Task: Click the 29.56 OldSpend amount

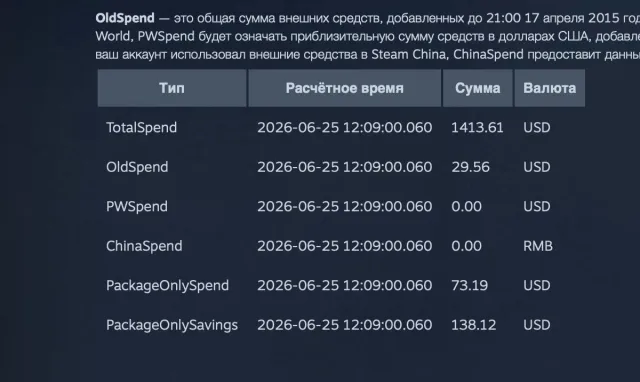Action: click(470, 167)
